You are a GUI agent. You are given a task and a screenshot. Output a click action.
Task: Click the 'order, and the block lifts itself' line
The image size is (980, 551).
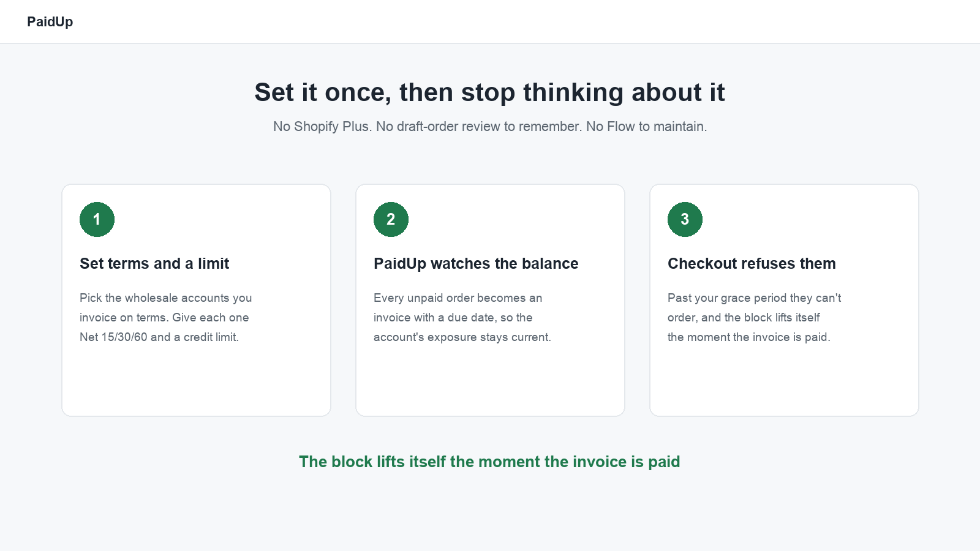(x=744, y=317)
